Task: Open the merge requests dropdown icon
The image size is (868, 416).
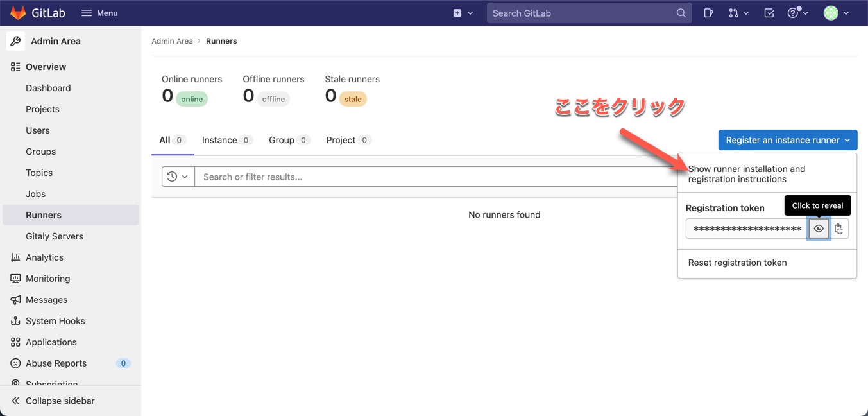Action: 738,13
